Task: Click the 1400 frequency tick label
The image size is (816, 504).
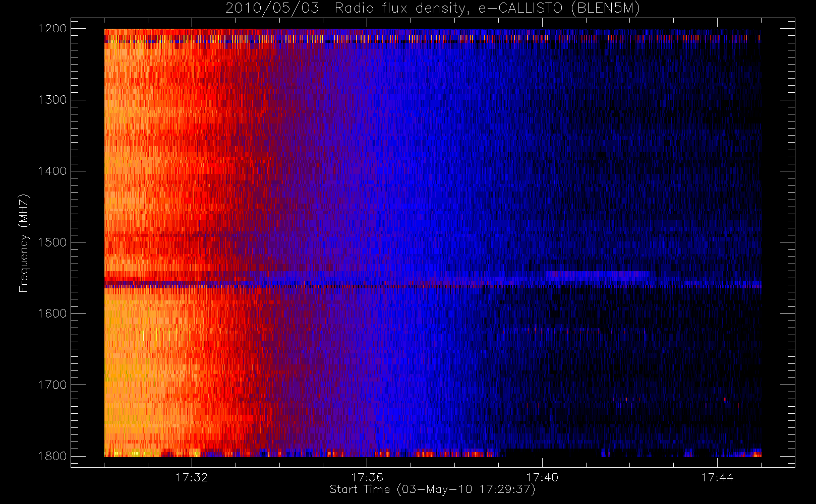Action: [52, 171]
